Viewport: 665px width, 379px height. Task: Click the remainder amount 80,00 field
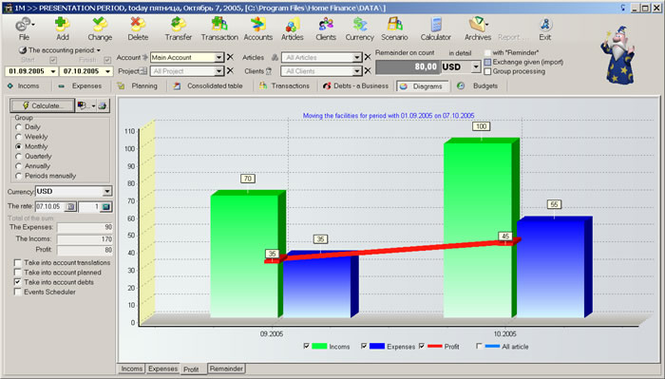[x=407, y=67]
